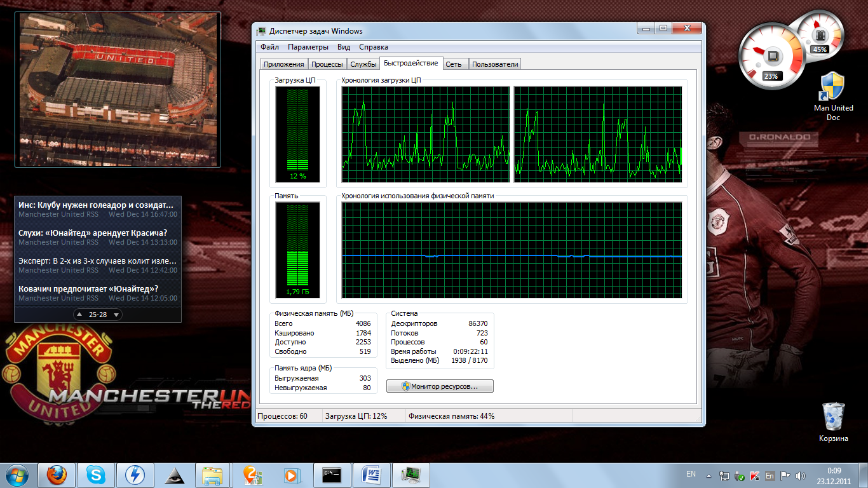Click the 'Кэшировано' value 1784
This screenshot has height=488, width=868.
[x=363, y=333]
